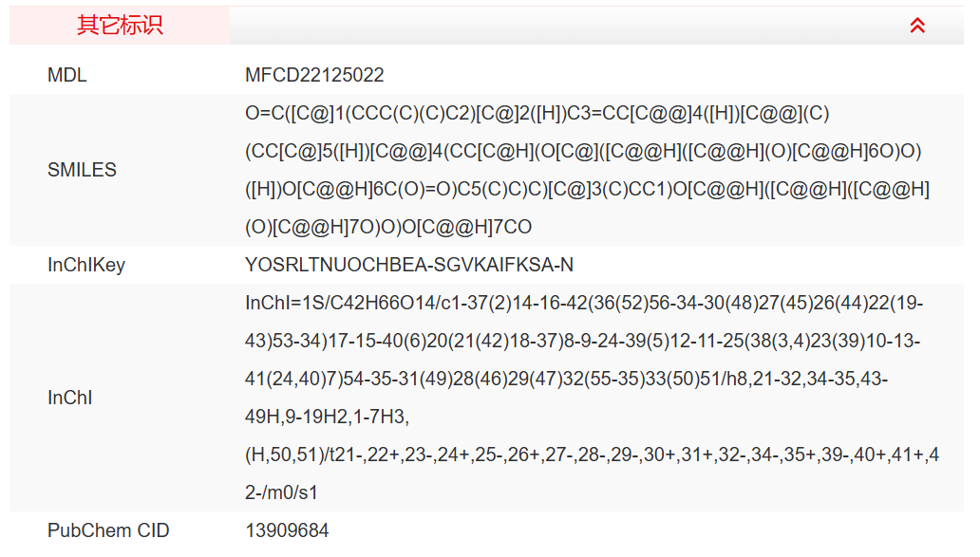This screenshot has width=980, height=557.
Task: Click the SMILES line starting with O=C([C@]1
Action: [537, 114]
